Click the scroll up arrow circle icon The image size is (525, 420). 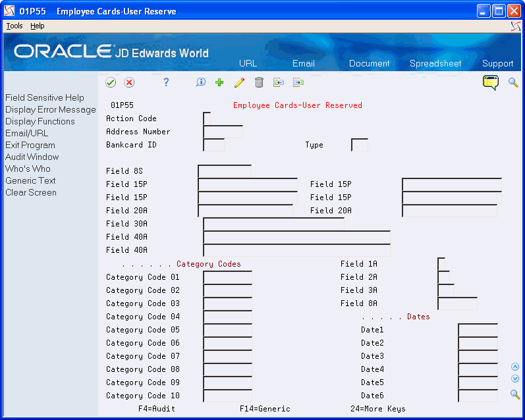[515, 367]
